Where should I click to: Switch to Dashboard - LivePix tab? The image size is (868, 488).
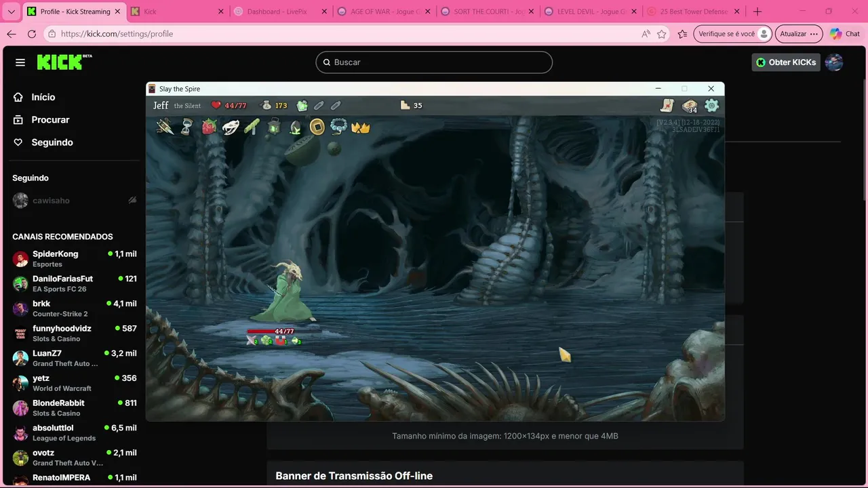click(x=279, y=12)
